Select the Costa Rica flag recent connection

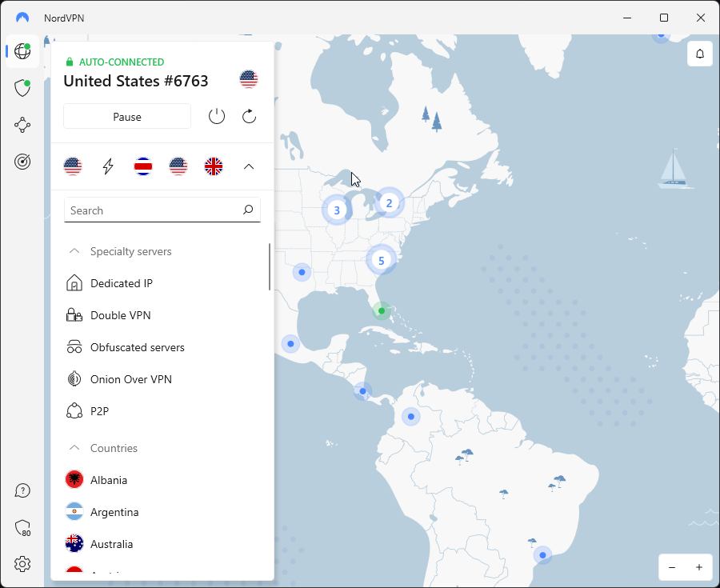(x=143, y=166)
